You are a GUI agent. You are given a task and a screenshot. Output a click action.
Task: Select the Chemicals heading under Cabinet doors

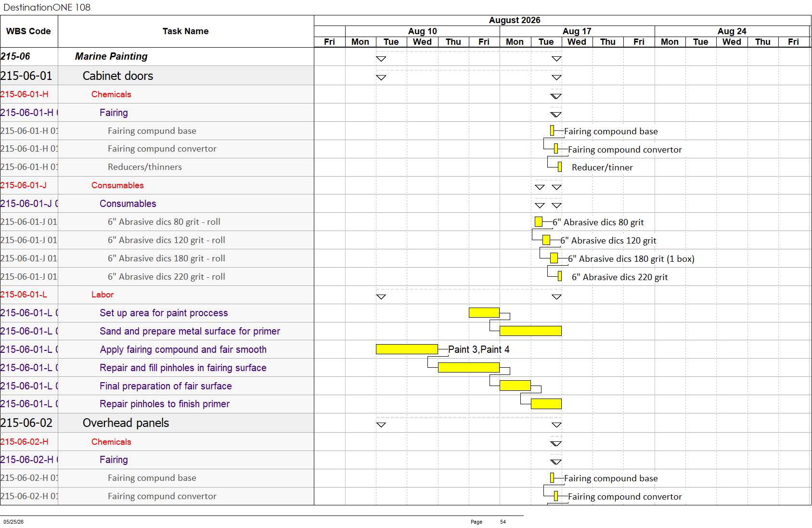point(111,94)
